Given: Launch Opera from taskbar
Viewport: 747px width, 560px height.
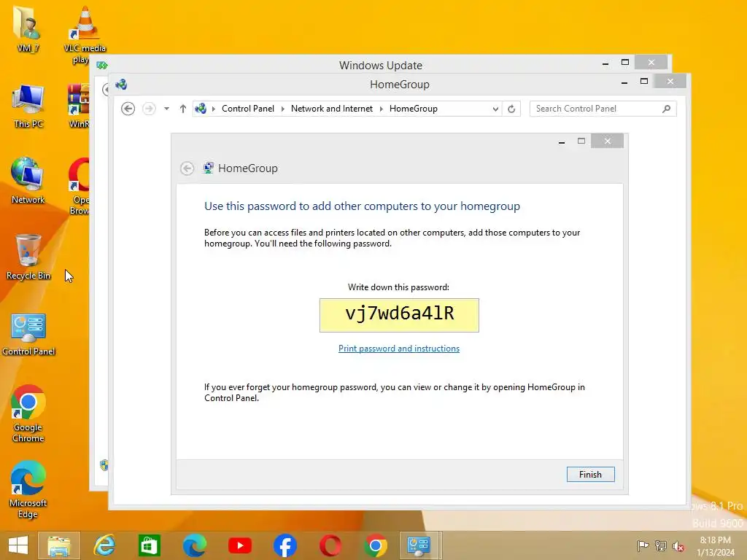Looking at the screenshot, I should [330, 545].
